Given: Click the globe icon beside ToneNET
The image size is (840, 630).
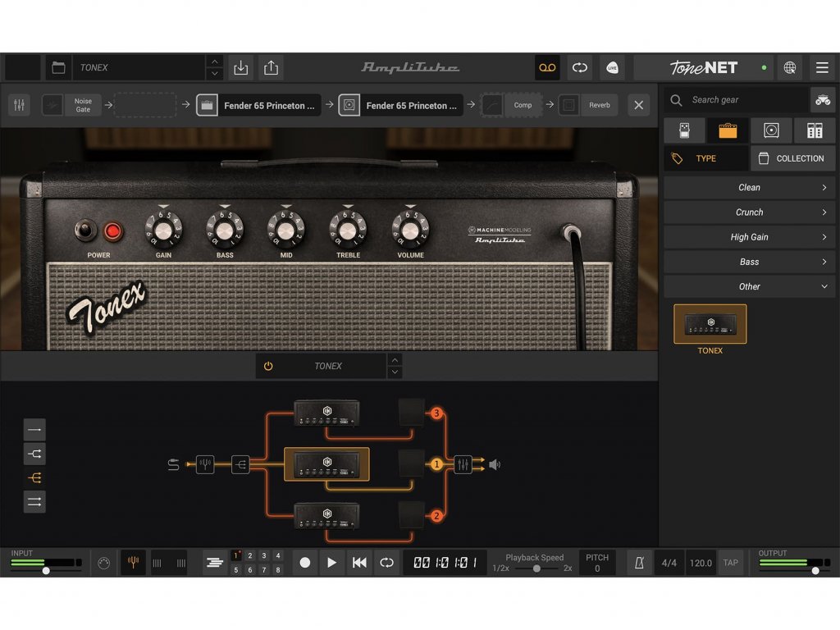Looking at the screenshot, I should 790,67.
